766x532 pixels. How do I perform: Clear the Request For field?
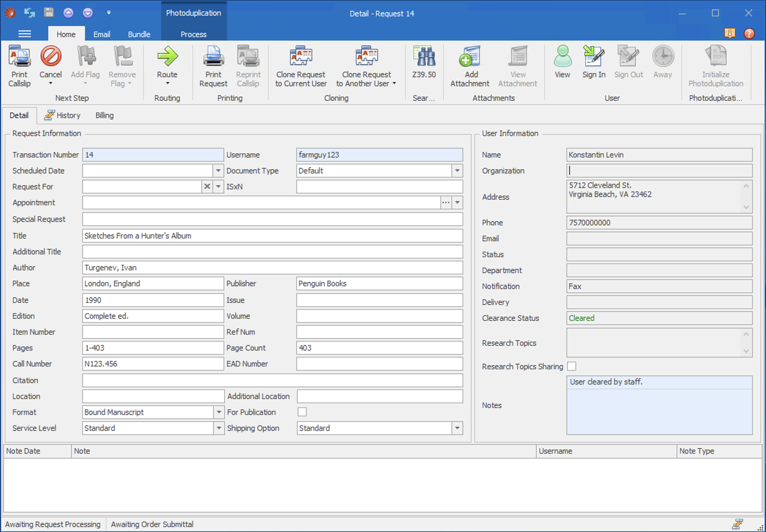[207, 187]
